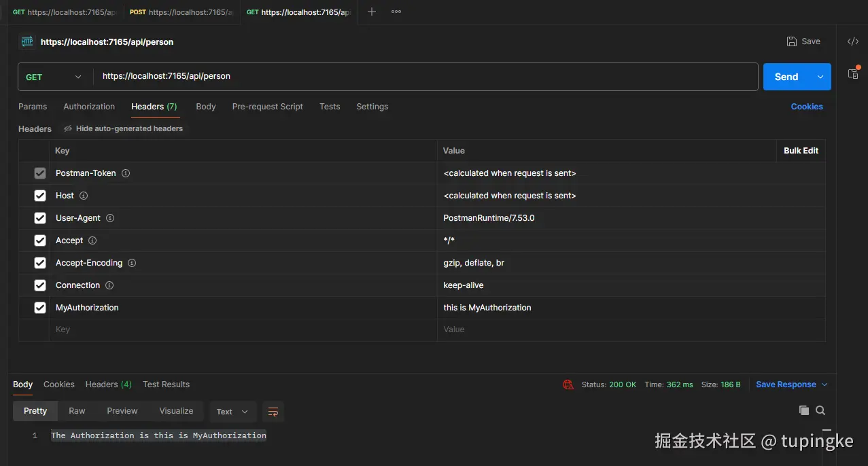Open the Text format dropdown
Screen dimensions: 868x466
click(x=232, y=412)
